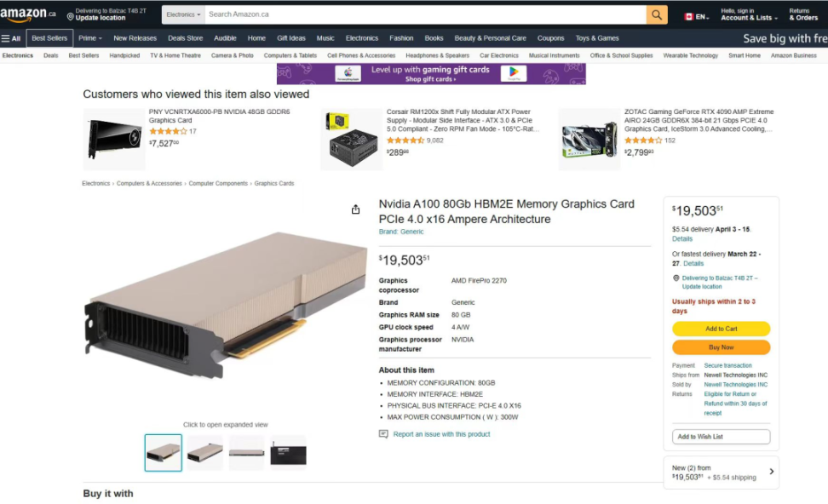The width and height of the screenshot is (828, 504).
Task: Expand the New (2) from offers chevron
Action: pyautogui.click(x=772, y=472)
